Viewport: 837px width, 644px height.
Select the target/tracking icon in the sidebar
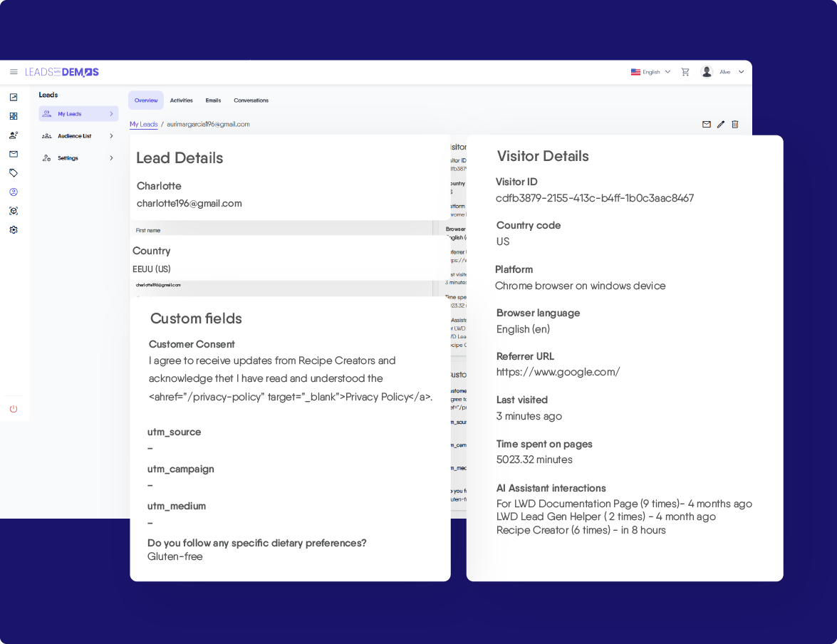tap(14, 211)
